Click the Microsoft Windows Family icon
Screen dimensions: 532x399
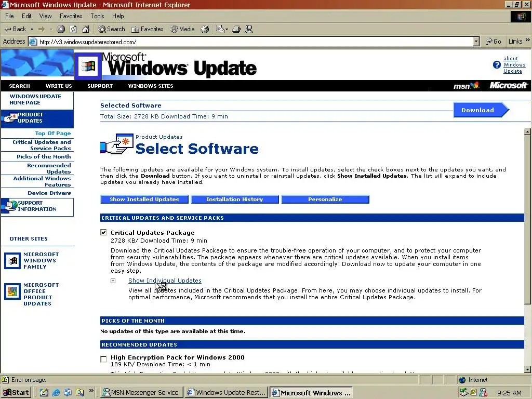[12, 261]
